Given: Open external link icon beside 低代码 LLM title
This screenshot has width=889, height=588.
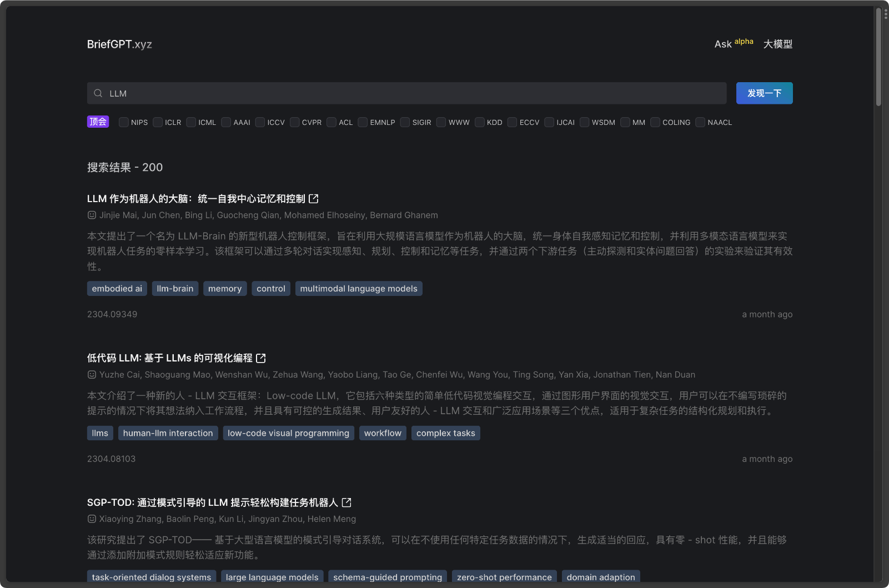Looking at the screenshot, I should point(262,358).
